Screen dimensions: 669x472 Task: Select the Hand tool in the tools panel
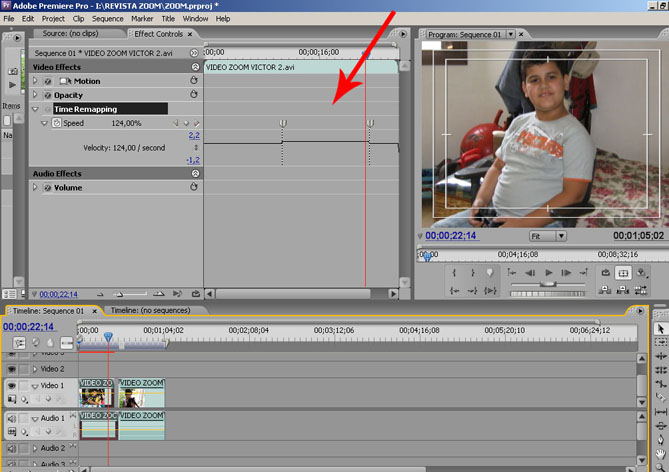[x=660, y=452]
